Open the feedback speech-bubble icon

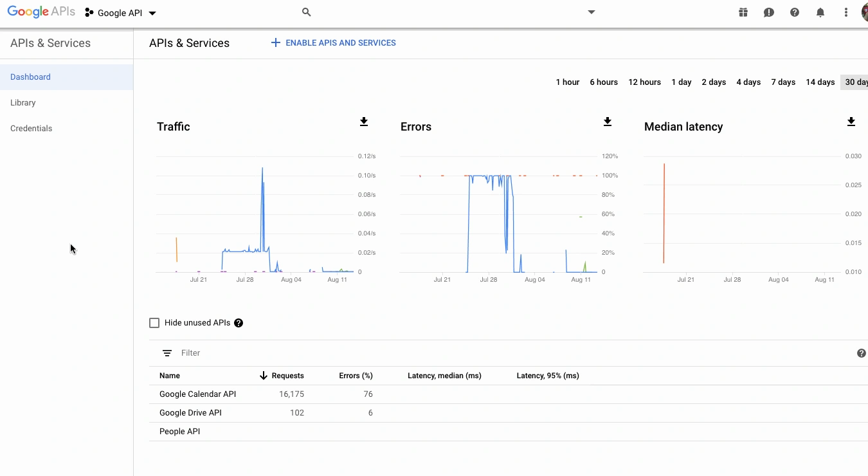(x=769, y=12)
